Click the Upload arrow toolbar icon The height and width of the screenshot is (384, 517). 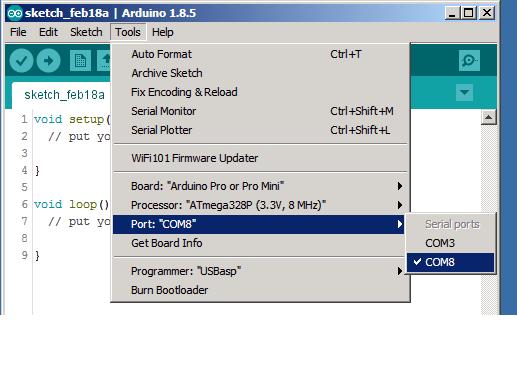click(x=48, y=60)
